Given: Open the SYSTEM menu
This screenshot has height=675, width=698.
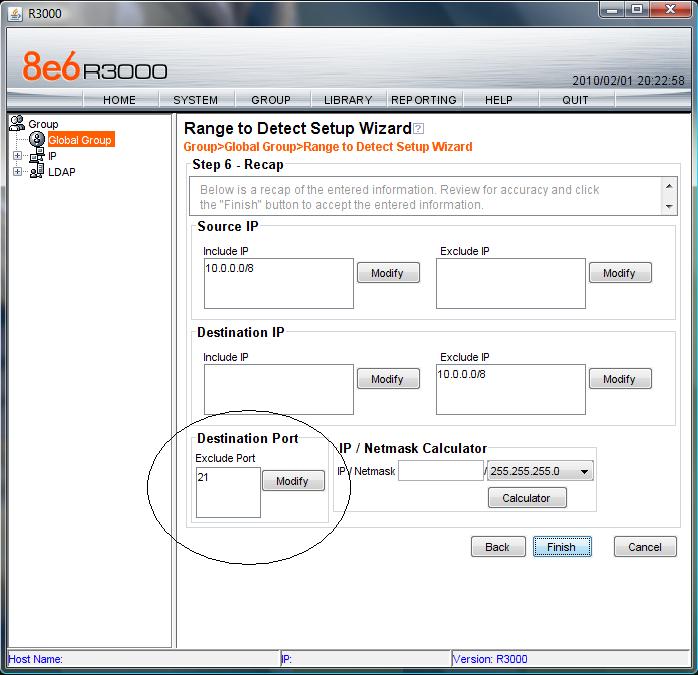Looking at the screenshot, I should (x=195, y=100).
